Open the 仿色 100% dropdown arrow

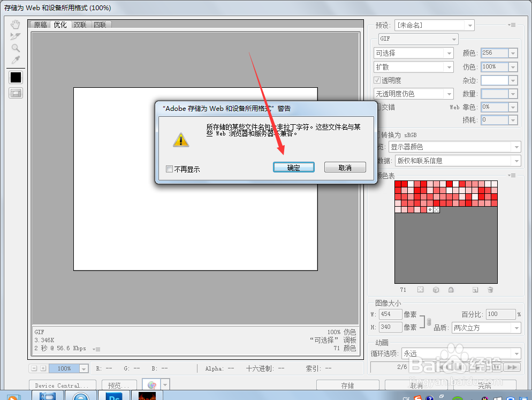pyautogui.click(x=513, y=67)
